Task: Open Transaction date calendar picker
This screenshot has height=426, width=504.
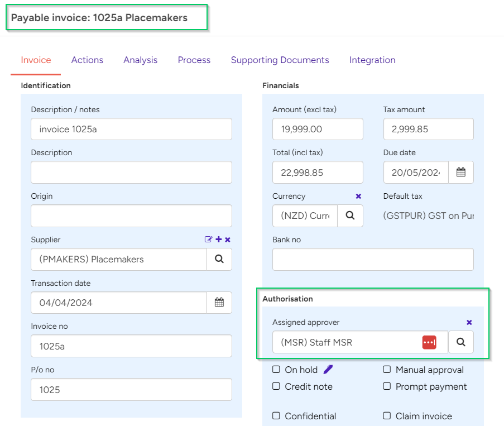Action: [219, 303]
